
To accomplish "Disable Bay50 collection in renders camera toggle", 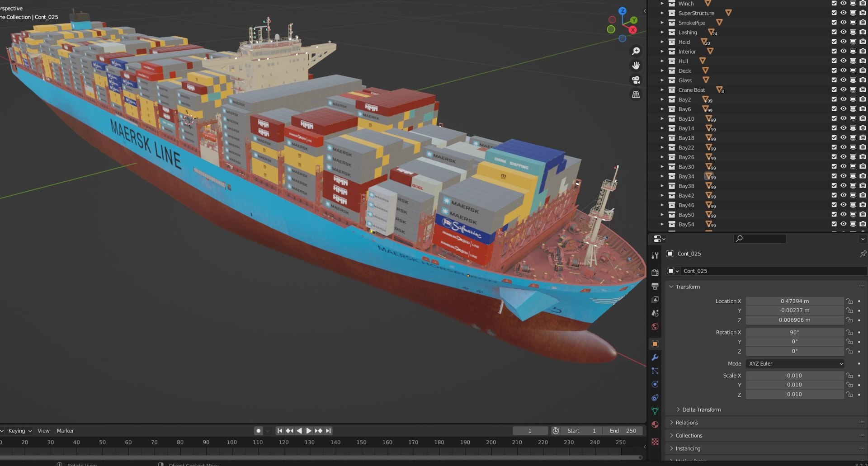I will click(x=863, y=215).
